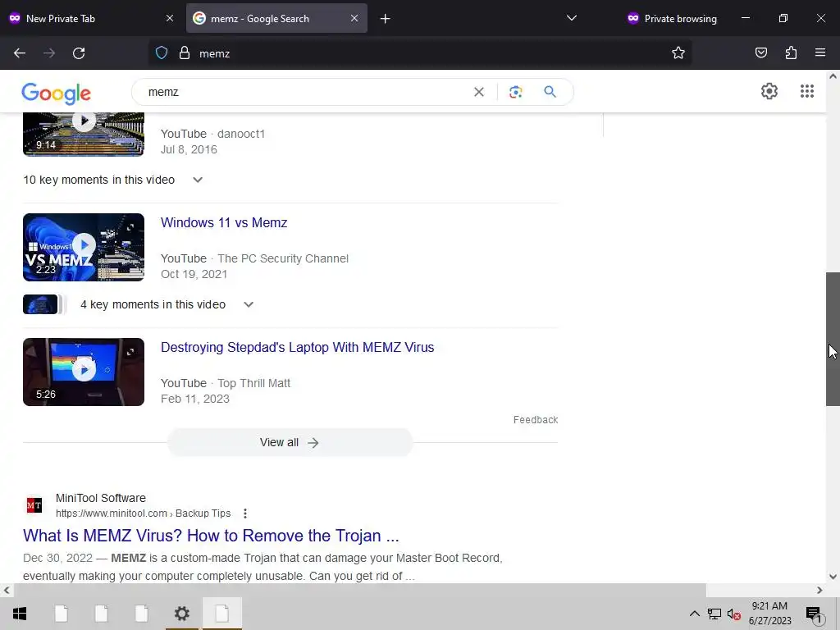
Task: Play the Windows 11 vs Memz thumbnail
Action: coord(84,247)
